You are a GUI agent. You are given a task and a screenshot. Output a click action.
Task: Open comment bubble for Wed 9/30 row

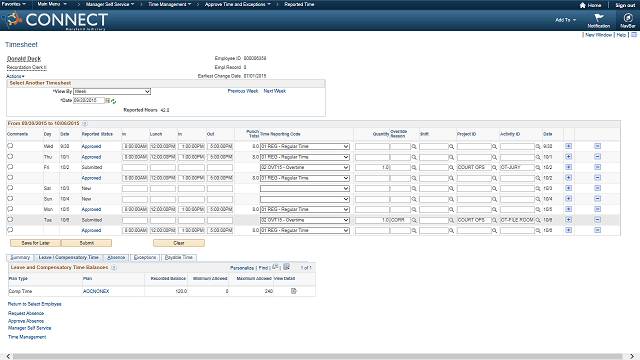pos(10,146)
